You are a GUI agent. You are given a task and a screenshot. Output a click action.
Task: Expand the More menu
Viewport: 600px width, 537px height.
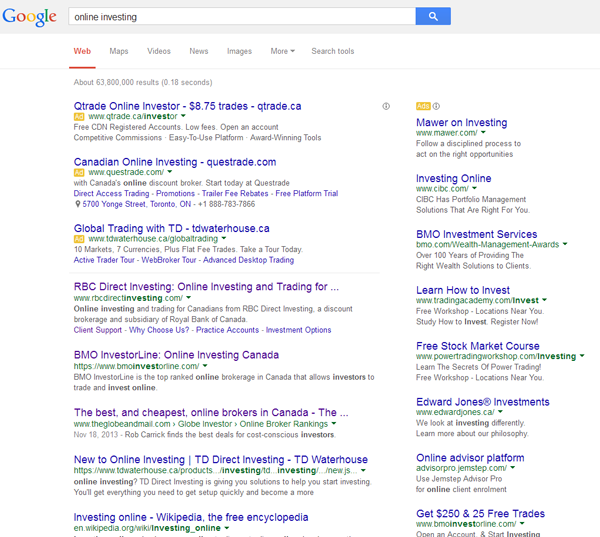[282, 51]
